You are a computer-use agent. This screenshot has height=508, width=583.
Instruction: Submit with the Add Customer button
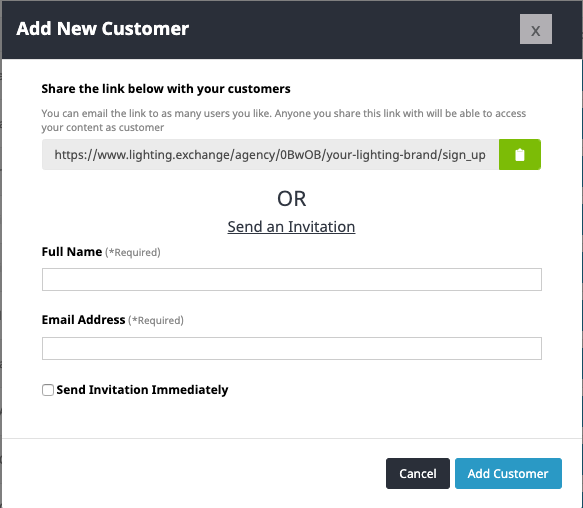point(508,473)
